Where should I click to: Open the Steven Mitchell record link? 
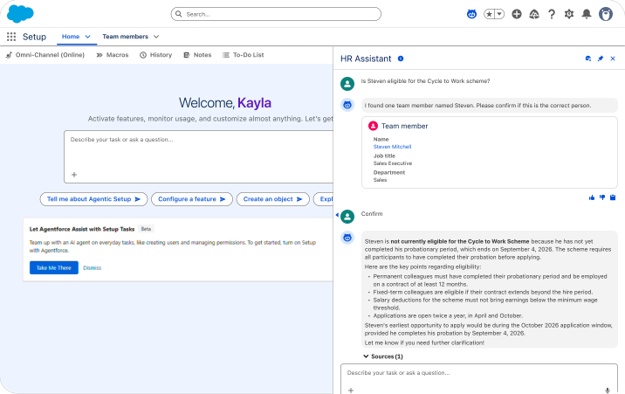(392, 147)
